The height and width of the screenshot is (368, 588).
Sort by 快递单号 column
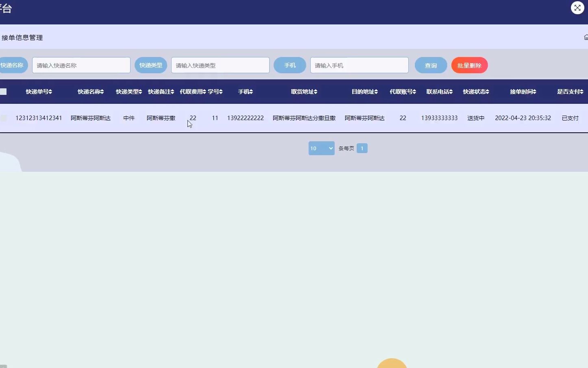tap(39, 92)
